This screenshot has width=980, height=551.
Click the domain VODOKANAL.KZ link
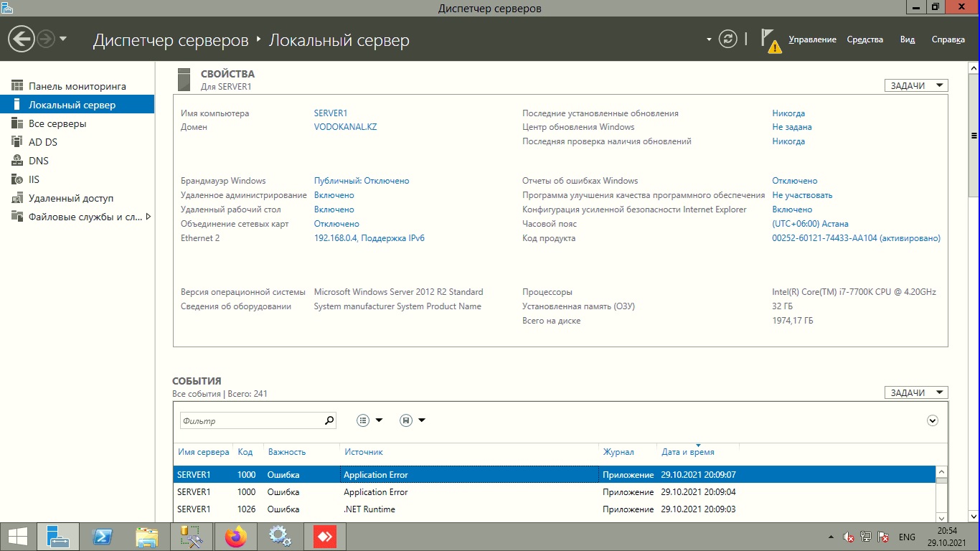(x=345, y=127)
